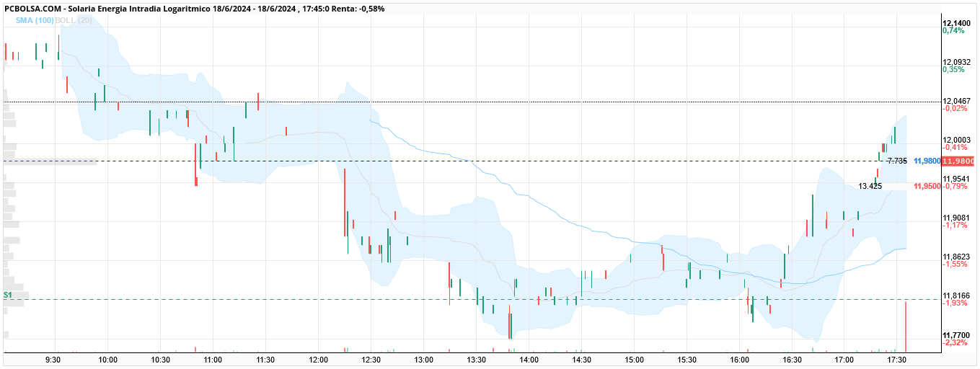Select the S1 support level label
Screen dimensions: 980x369
[x=7, y=295]
